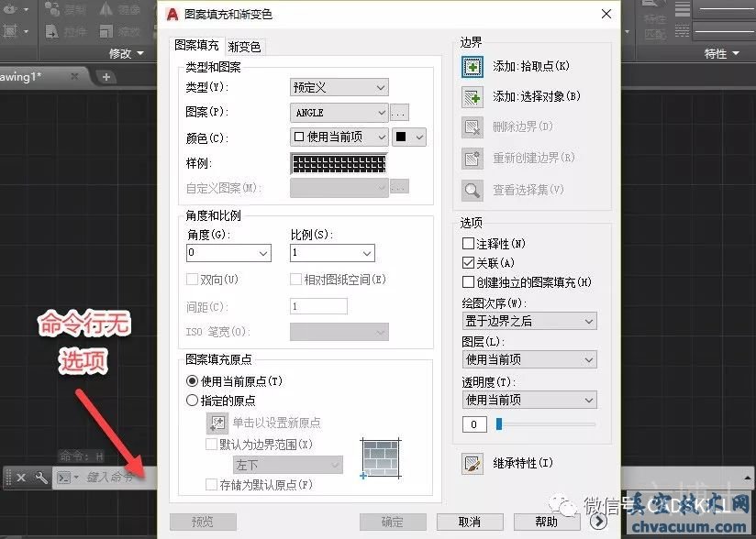Click the 样例 pattern swatch preview
Viewport: 756px width, 539px height.
coord(339,164)
